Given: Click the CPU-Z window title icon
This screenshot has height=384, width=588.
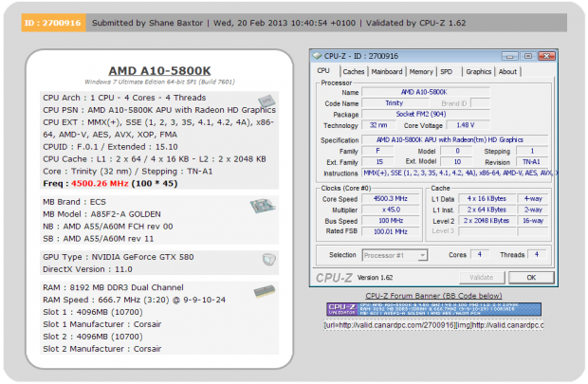Looking at the screenshot, I should coord(318,56).
